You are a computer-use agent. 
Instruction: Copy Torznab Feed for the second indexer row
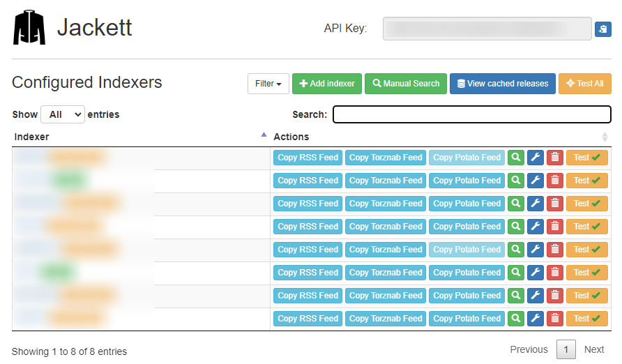[386, 181]
